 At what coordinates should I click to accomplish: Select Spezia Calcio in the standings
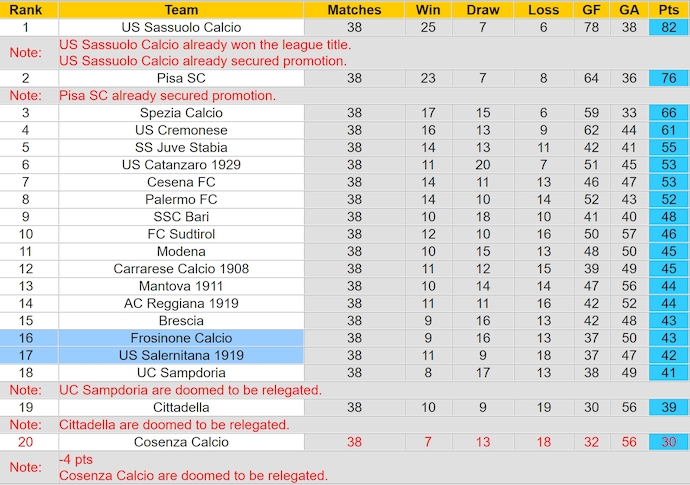click(181, 113)
